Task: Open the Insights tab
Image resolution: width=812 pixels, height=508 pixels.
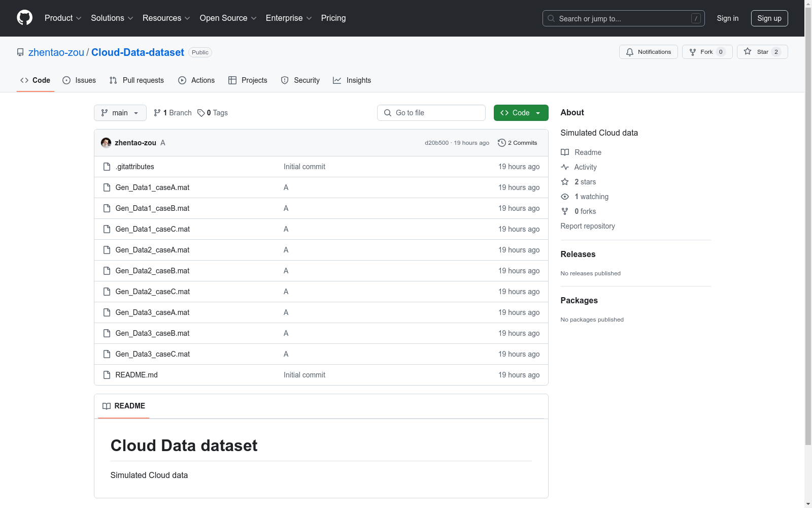Action: pos(352,80)
